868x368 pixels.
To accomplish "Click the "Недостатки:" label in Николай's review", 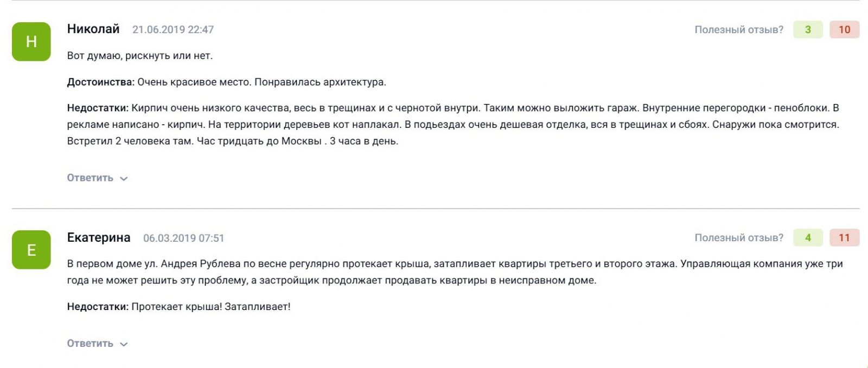I will point(98,108).
